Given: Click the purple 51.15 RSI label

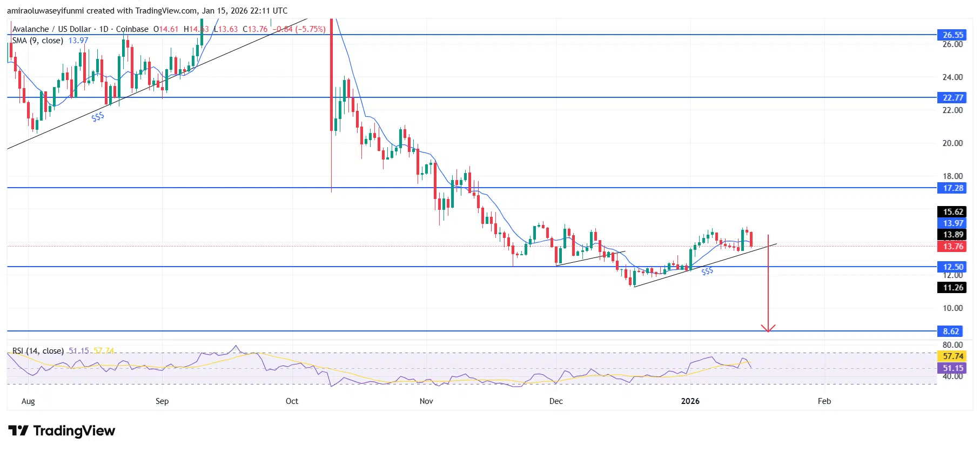Looking at the screenshot, I should pyautogui.click(x=952, y=368).
